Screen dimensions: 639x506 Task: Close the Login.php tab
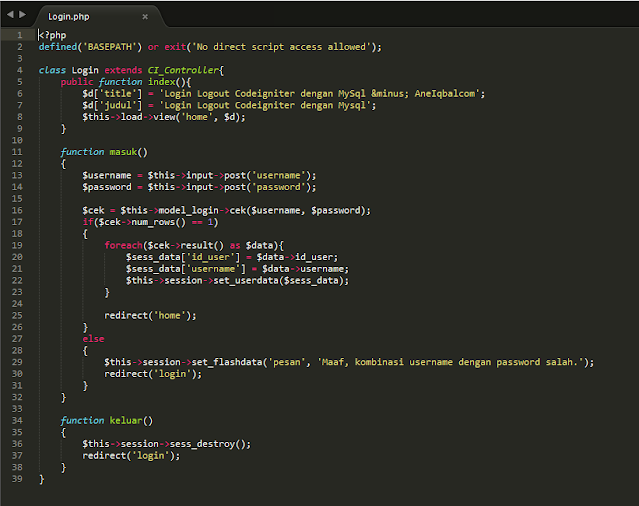[x=145, y=17]
